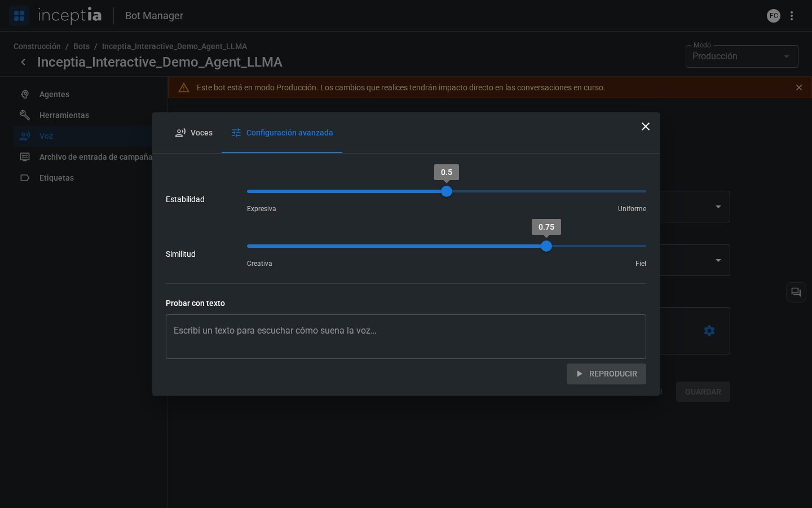Click the Fiel label under Similitud
This screenshot has width=812, height=508.
tap(641, 264)
